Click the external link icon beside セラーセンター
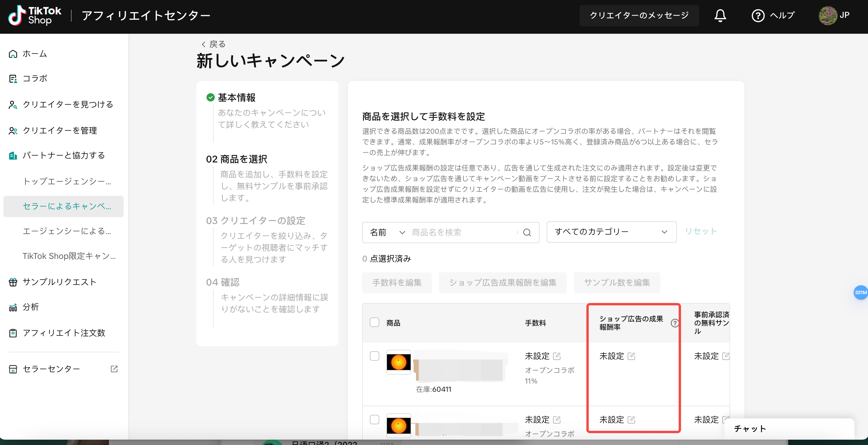 (x=114, y=369)
